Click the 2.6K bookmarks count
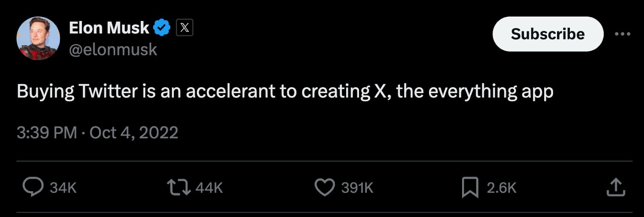This screenshot has width=644, height=217. pos(502,188)
